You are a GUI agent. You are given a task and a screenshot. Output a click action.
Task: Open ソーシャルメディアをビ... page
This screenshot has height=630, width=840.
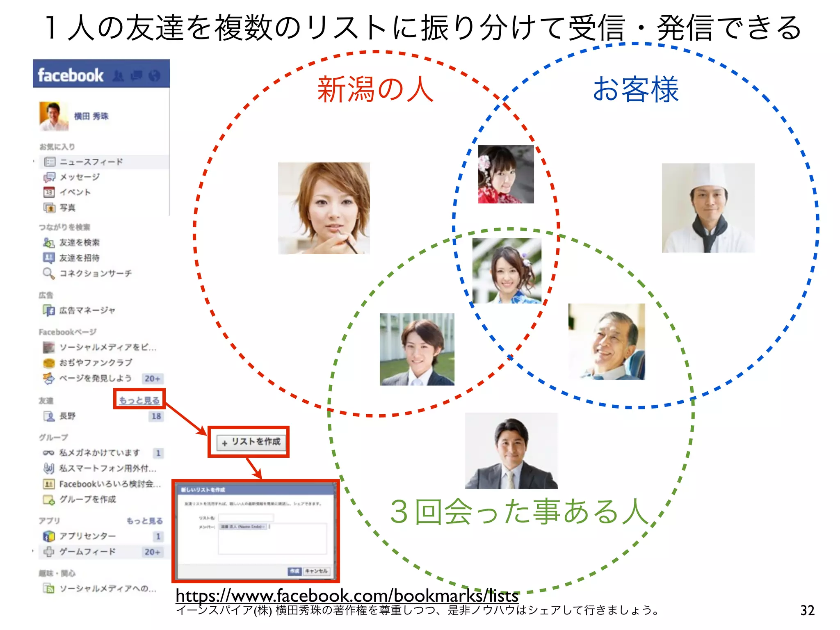[108, 348]
